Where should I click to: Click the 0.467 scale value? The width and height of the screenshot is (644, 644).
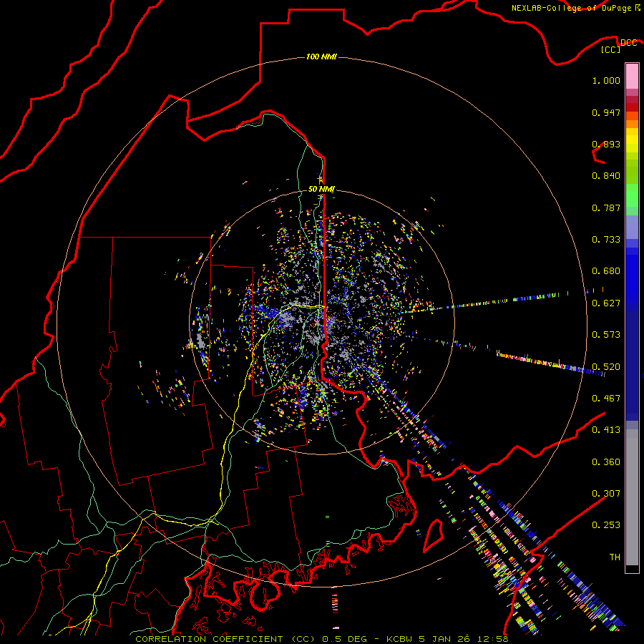pyautogui.click(x=606, y=399)
